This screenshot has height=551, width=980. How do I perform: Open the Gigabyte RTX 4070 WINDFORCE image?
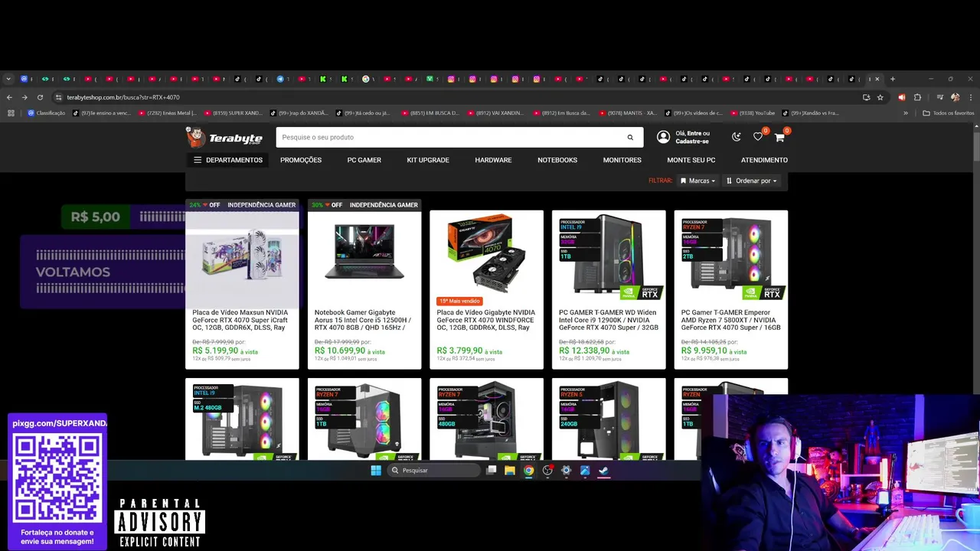click(486, 253)
